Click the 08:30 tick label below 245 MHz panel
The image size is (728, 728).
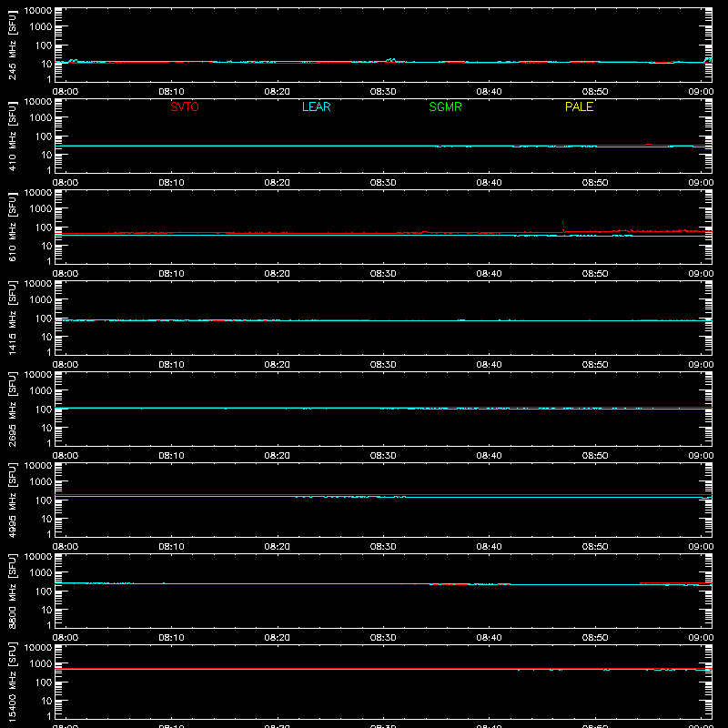click(383, 92)
